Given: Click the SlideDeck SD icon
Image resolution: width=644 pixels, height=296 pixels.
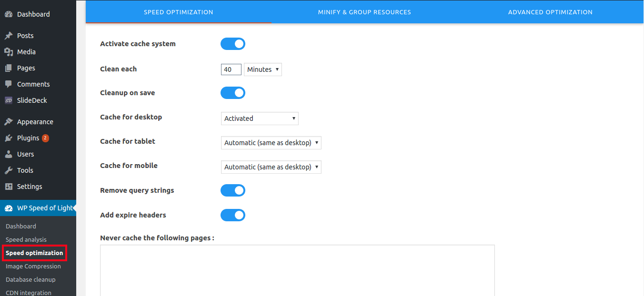Looking at the screenshot, I should click(x=9, y=100).
